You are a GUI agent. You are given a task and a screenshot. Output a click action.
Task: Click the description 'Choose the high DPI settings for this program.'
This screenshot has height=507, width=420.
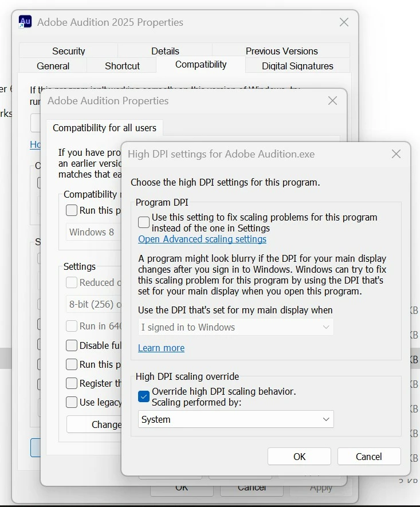click(x=225, y=182)
